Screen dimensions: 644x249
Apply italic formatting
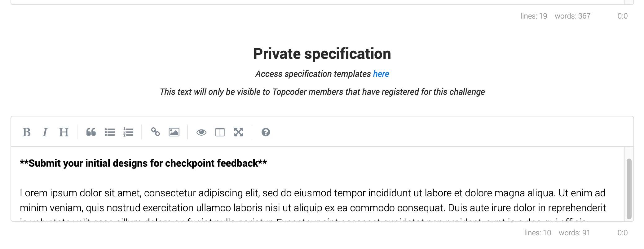(x=45, y=132)
